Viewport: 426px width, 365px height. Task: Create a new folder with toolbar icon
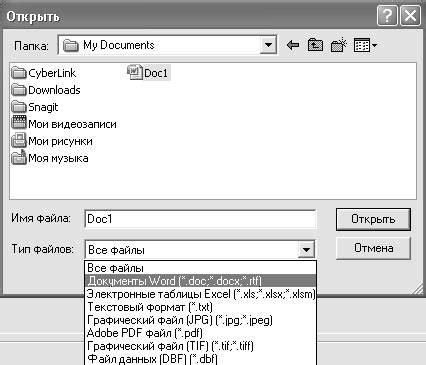coord(338,45)
